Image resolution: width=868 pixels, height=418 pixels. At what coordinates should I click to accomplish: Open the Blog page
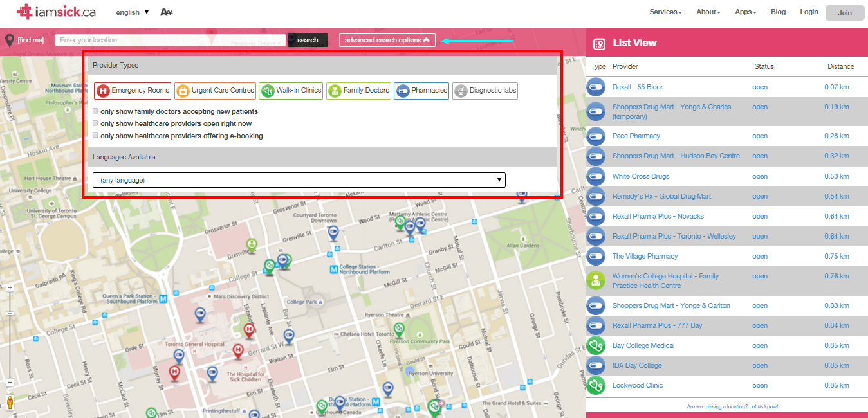tap(778, 12)
